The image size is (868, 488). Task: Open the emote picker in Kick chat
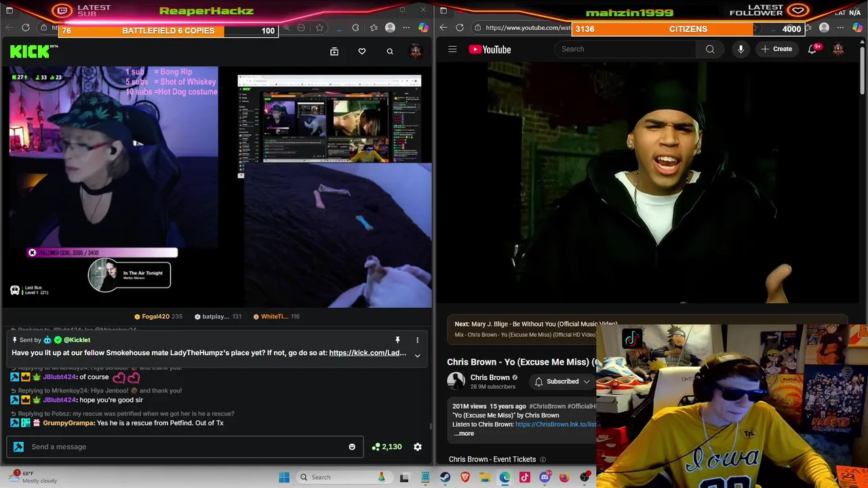352,447
